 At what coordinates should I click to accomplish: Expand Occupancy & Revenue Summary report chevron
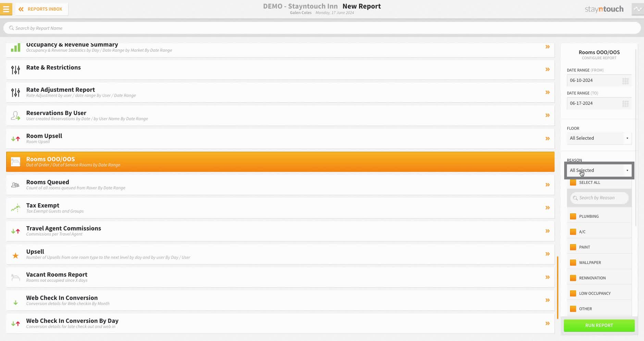tap(547, 47)
